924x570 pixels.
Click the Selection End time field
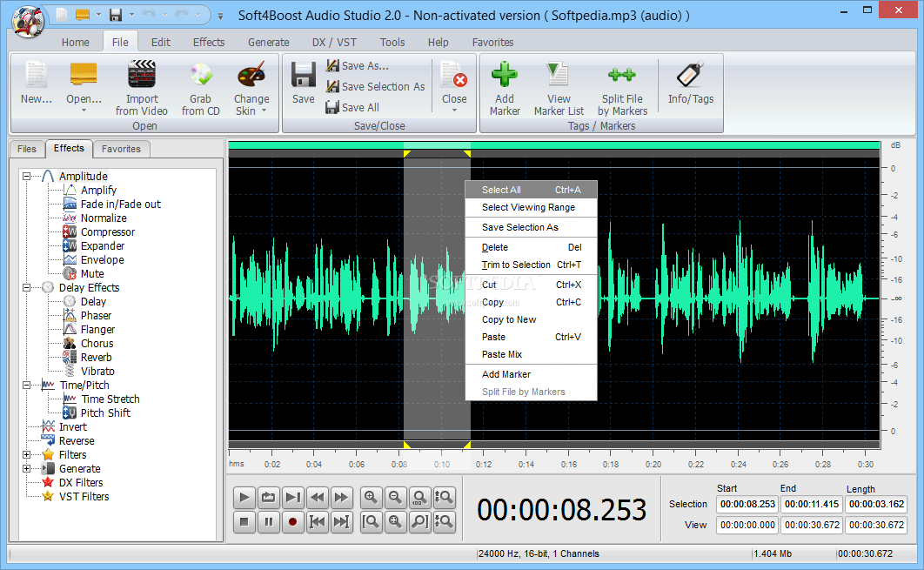click(x=812, y=504)
